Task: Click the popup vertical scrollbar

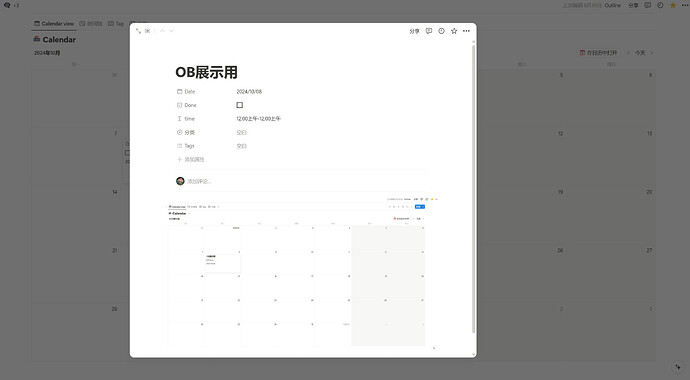Action: (473, 189)
